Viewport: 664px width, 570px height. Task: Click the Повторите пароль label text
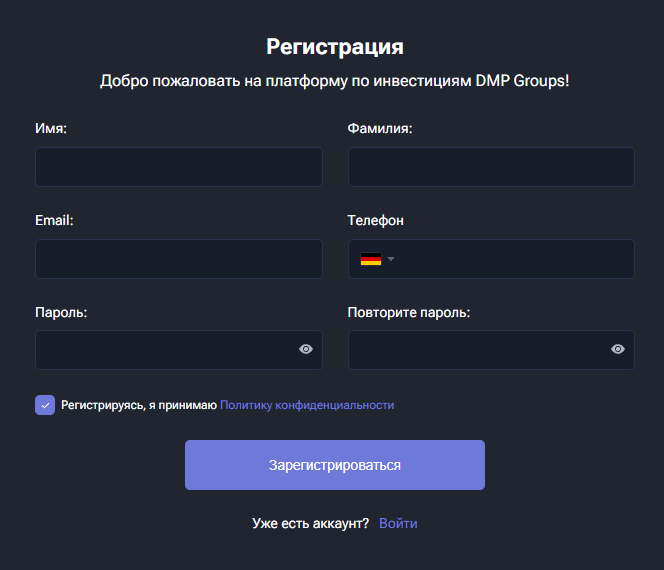coord(409,312)
